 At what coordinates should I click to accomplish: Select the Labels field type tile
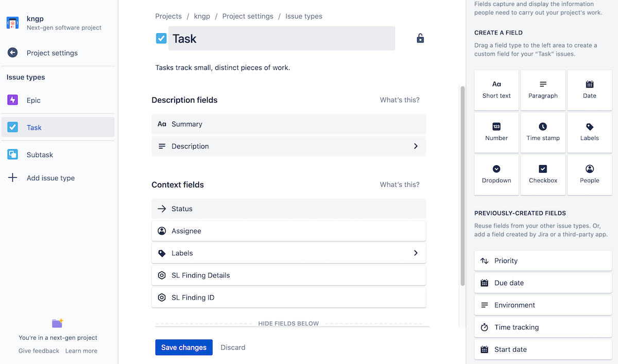pos(590,132)
